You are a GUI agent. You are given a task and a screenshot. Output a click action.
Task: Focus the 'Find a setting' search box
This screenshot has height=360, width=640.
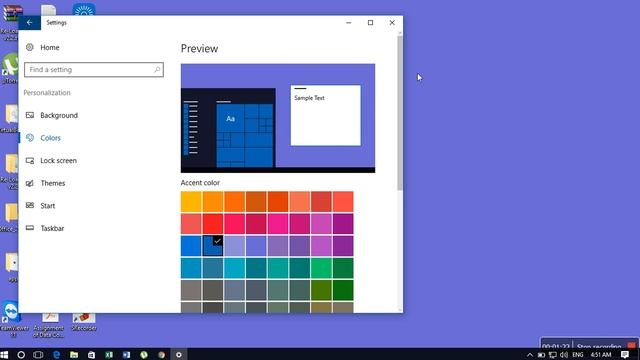pyautogui.click(x=94, y=70)
